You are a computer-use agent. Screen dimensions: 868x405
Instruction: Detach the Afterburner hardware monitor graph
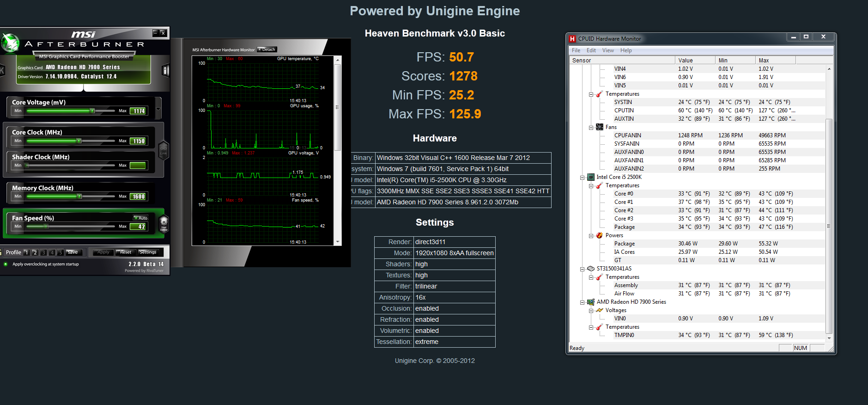pos(267,49)
